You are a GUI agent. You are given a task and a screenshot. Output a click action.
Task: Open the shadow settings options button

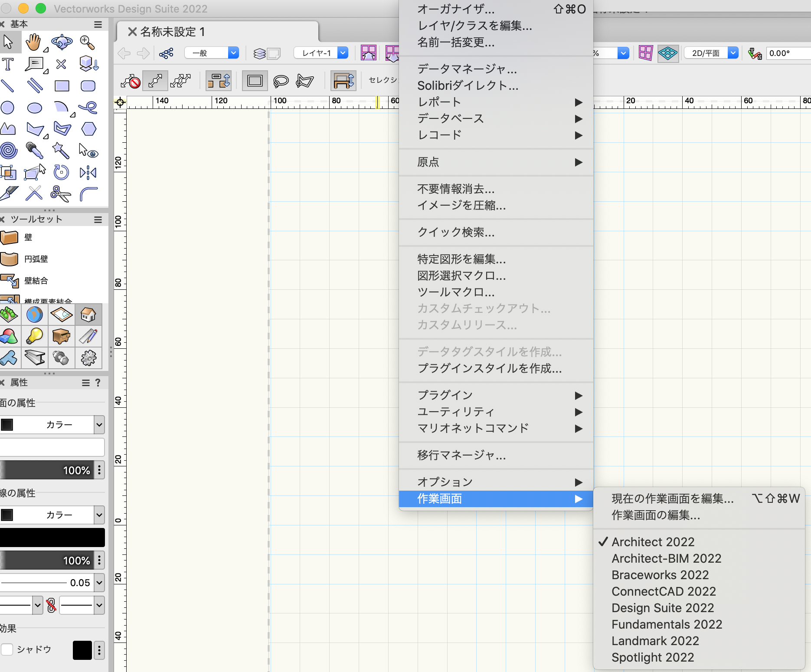(99, 649)
